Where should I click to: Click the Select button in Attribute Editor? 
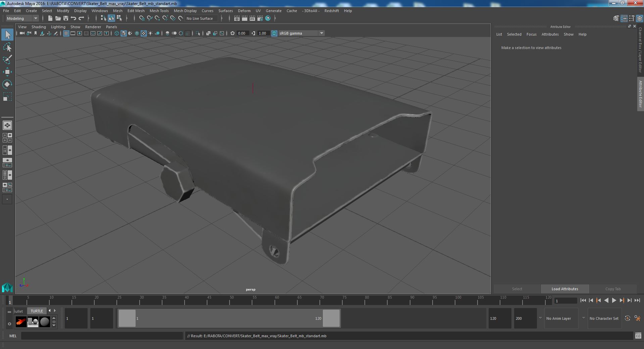pyautogui.click(x=517, y=289)
